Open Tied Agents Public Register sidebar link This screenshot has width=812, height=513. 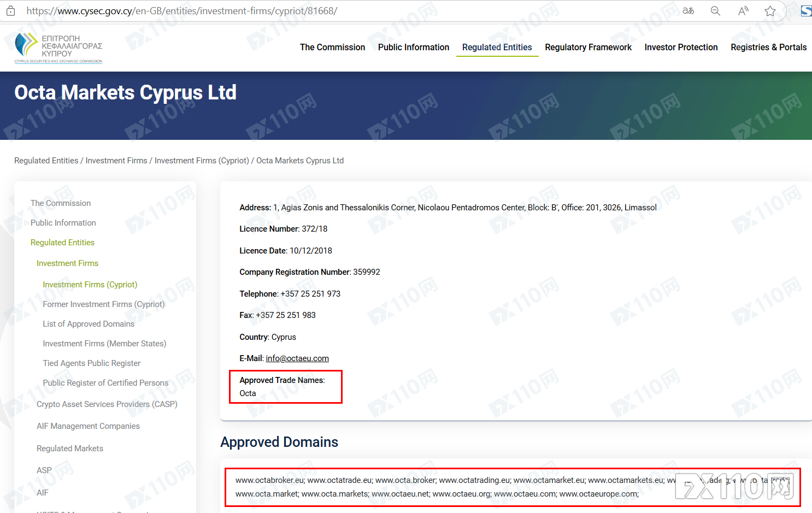[x=92, y=363]
